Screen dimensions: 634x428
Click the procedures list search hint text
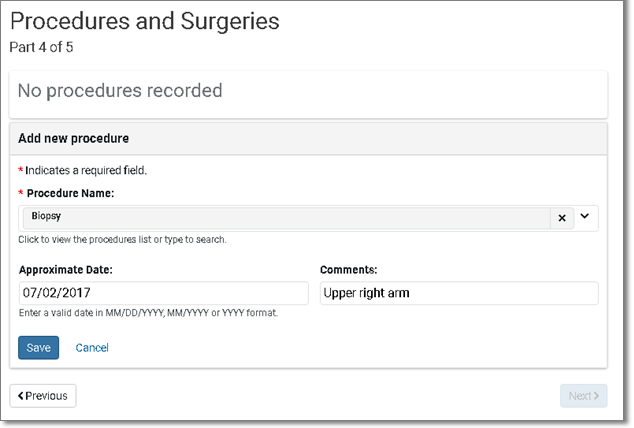pyautogui.click(x=122, y=240)
